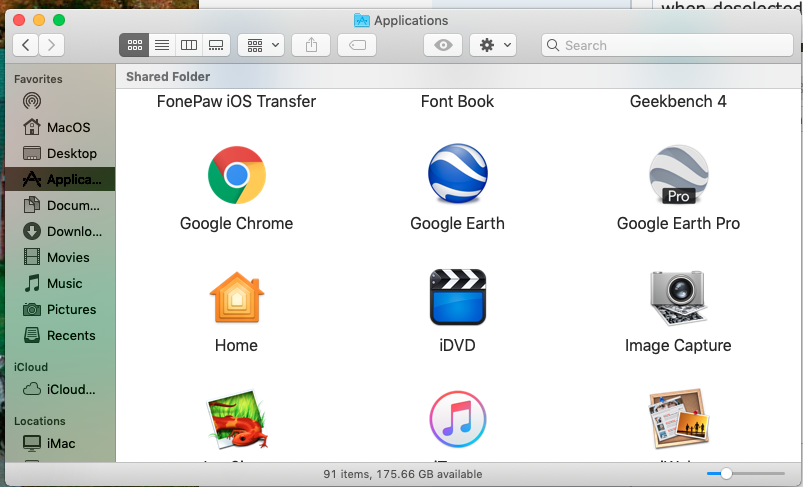The height and width of the screenshot is (487, 803).
Task: Click the Edit Tags toolbar button
Action: pos(357,45)
